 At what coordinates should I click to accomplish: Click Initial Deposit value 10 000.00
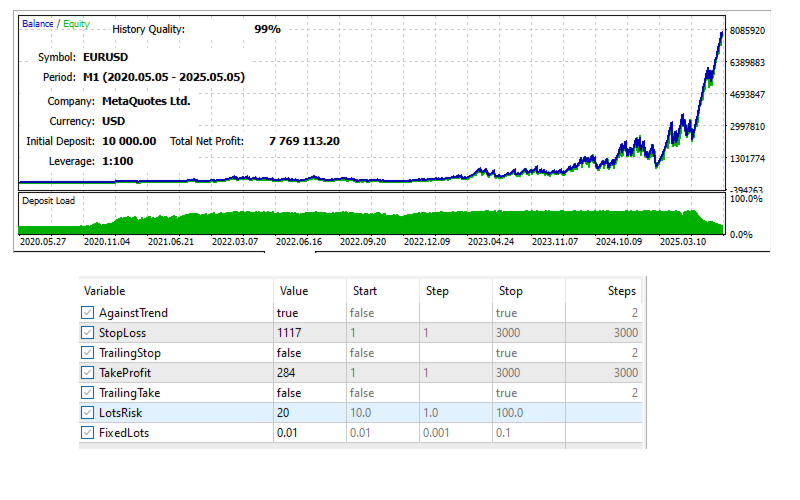pyautogui.click(x=129, y=141)
